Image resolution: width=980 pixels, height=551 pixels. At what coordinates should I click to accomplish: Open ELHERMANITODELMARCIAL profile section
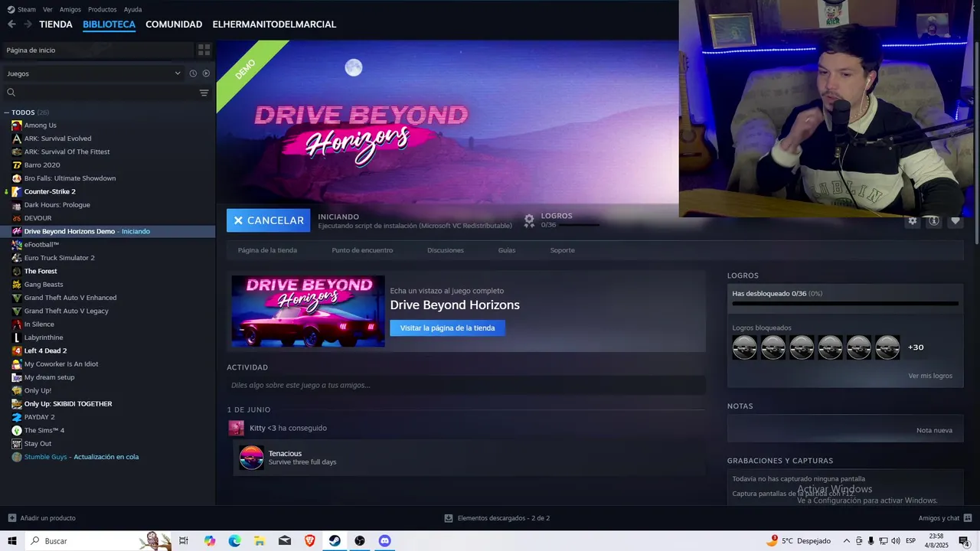(x=274, y=24)
